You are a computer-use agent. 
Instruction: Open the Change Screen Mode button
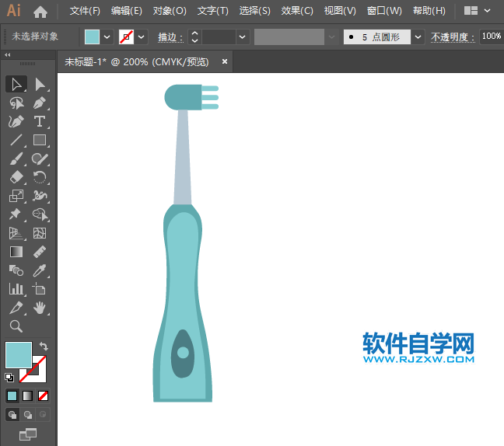click(x=28, y=434)
